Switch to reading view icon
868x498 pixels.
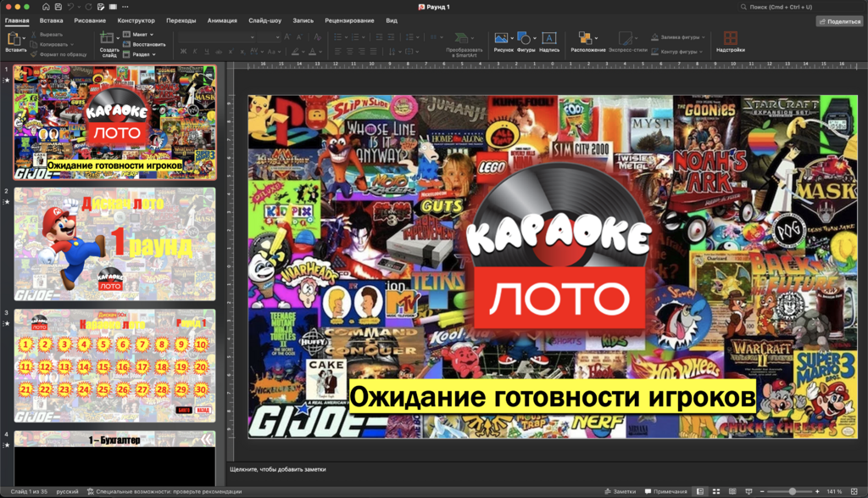(x=732, y=491)
